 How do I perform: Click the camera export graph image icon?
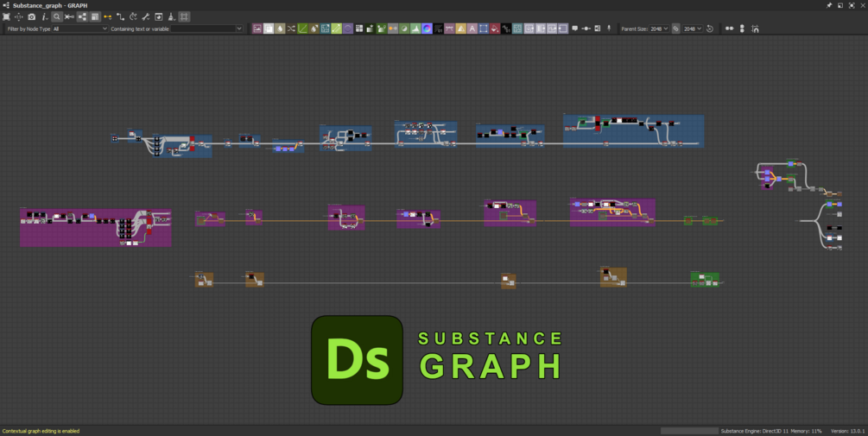tap(32, 16)
